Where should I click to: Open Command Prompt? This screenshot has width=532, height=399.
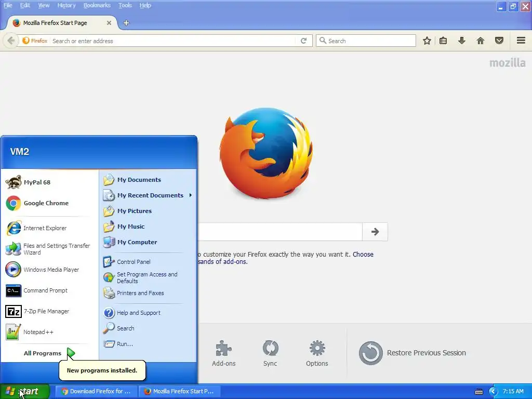pos(49,290)
